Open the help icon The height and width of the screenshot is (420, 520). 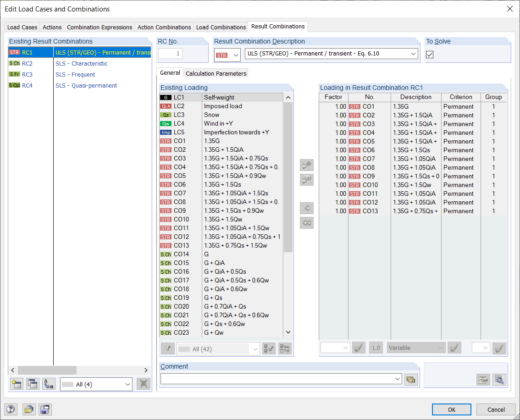11,409
